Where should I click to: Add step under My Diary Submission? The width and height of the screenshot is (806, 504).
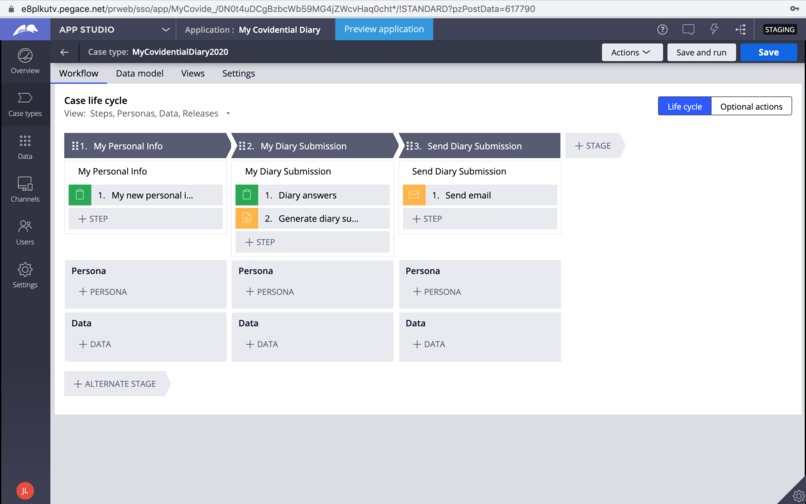[x=313, y=242]
